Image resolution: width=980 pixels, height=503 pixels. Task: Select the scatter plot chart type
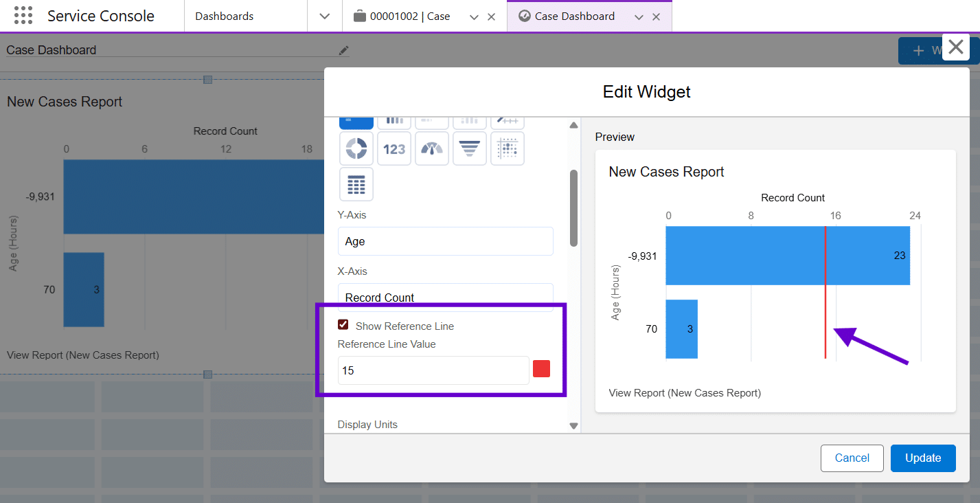(508, 148)
